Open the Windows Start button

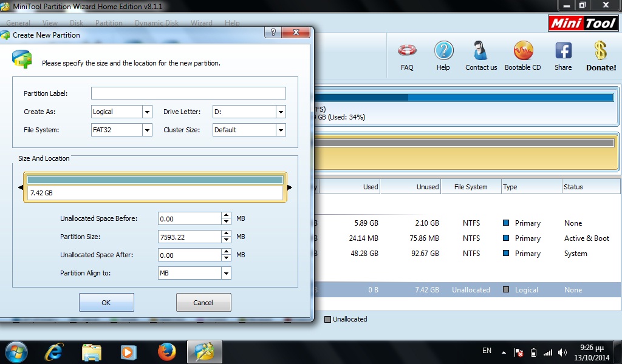[16, 352]
